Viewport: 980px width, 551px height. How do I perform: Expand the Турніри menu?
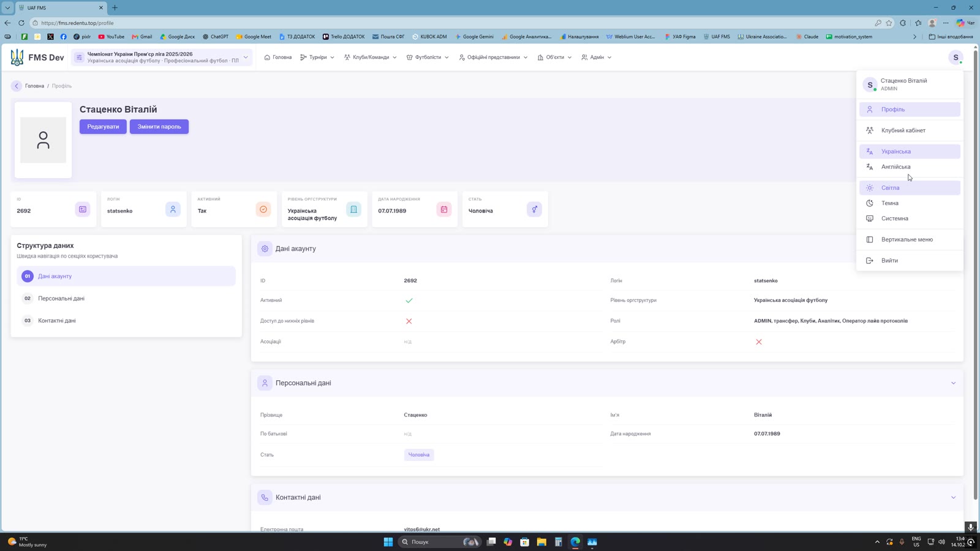317,58
